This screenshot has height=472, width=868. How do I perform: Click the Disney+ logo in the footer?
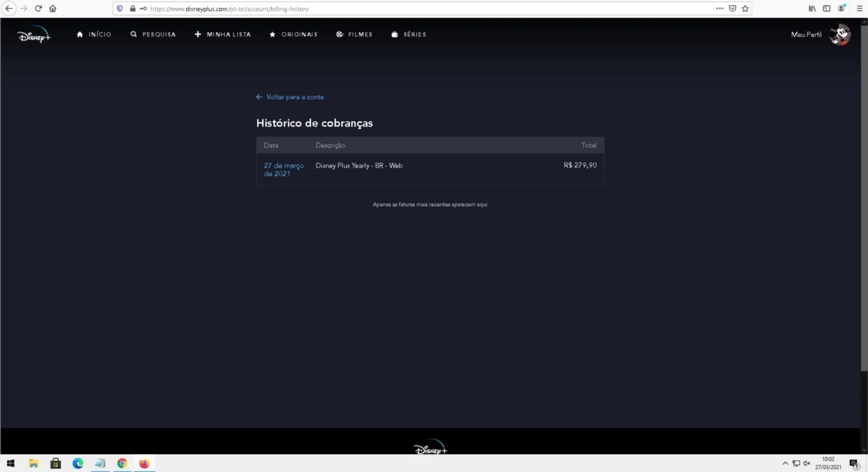point(430,447)
